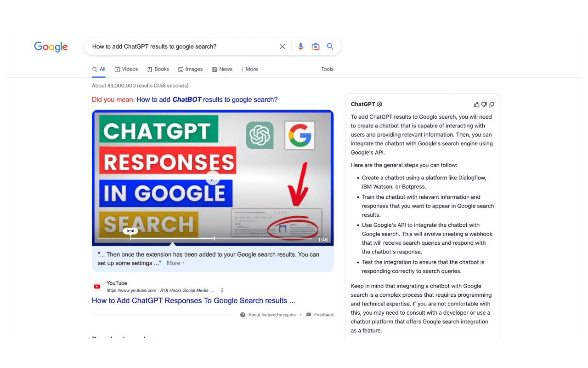Send Feedback on featured snippet

[x=320, y=315]
